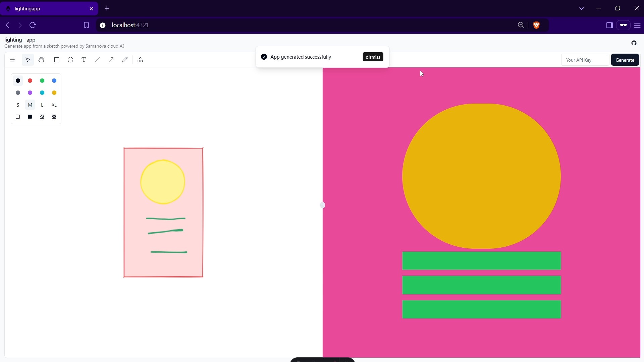This screenshot has width=644, height=362.
Task: Select the hatched fill style
Action: coord(42,117)
